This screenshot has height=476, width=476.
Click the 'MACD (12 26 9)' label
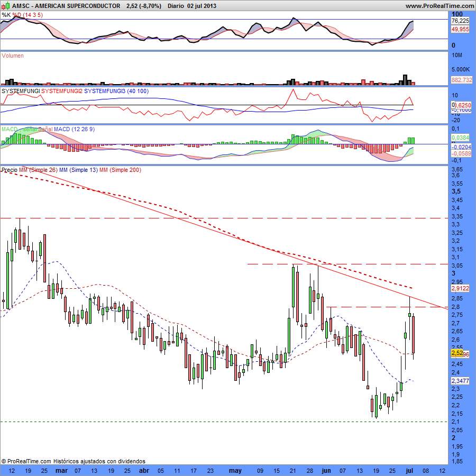74,129
